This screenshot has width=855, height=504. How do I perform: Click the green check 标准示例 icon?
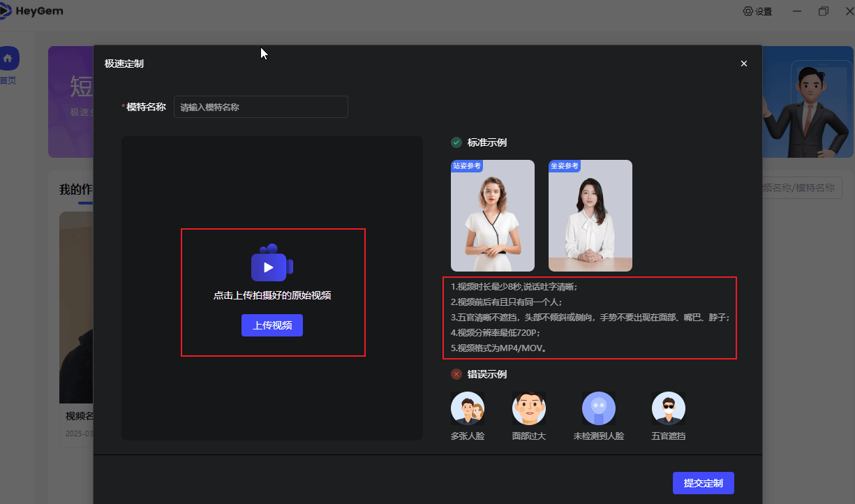456,142
